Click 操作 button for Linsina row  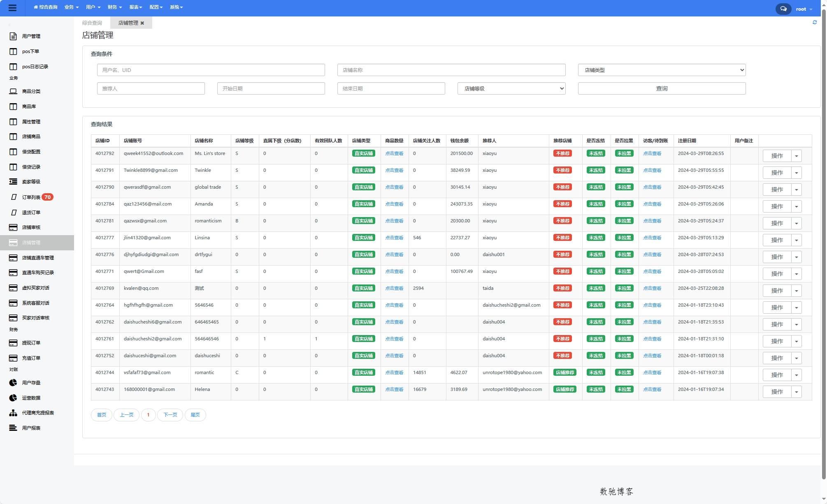pos(777,240)
